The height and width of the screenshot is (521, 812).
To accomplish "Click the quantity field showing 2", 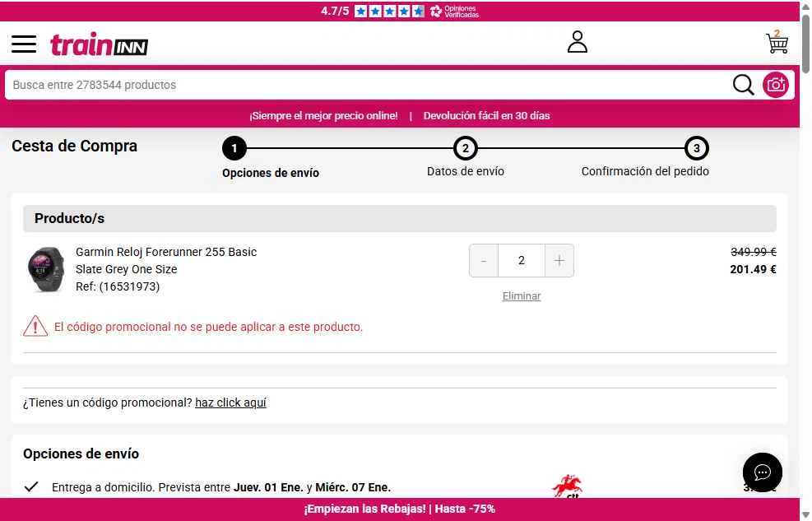I will [522, 260].
